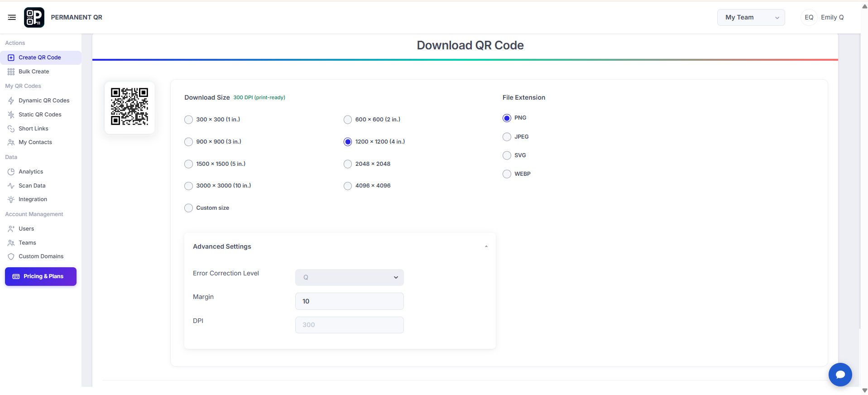Open the Error Correction Level dropdown

(349, 277)
